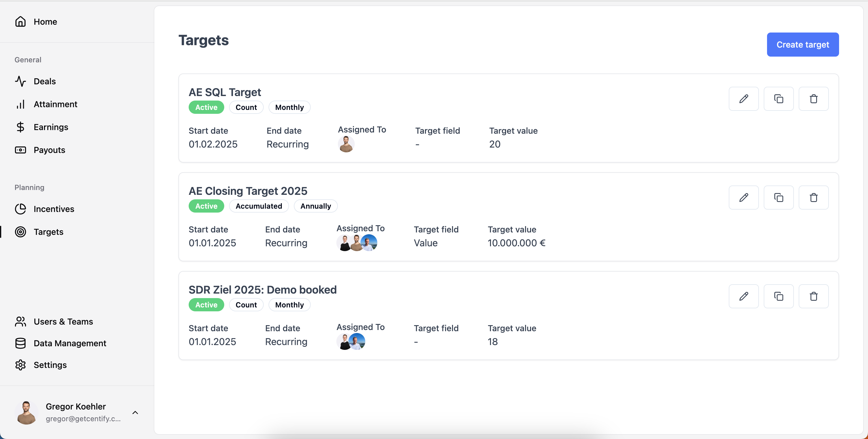Delete the AE SQL Target
Viewport: 868px width, 439px height.
pos(813,99)
